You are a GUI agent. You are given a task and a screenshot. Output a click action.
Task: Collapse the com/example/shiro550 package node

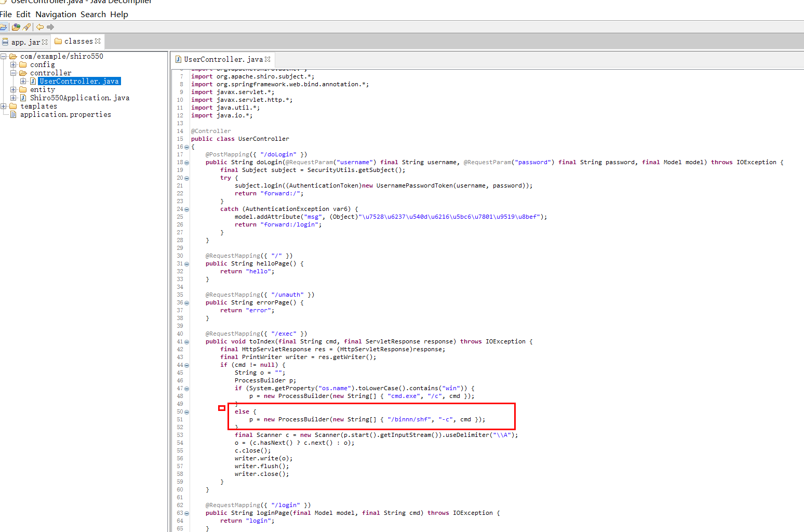(x=4, y=56)
